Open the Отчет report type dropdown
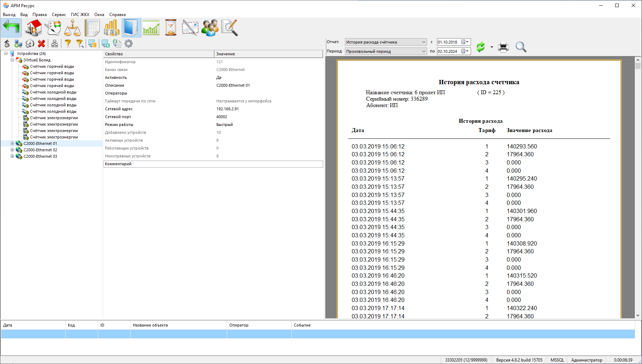The width and height of the screenshot is (642, 364). (386, 42)
